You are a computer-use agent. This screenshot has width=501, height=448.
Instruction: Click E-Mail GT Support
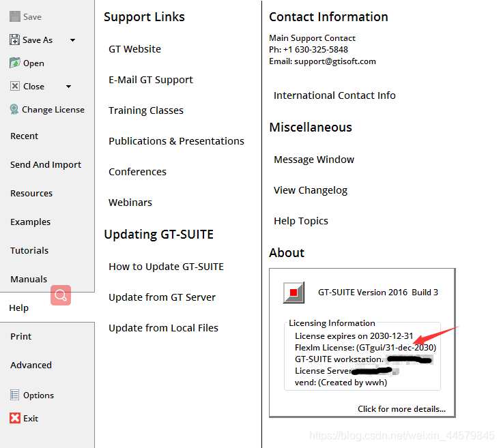coord(151,80)
